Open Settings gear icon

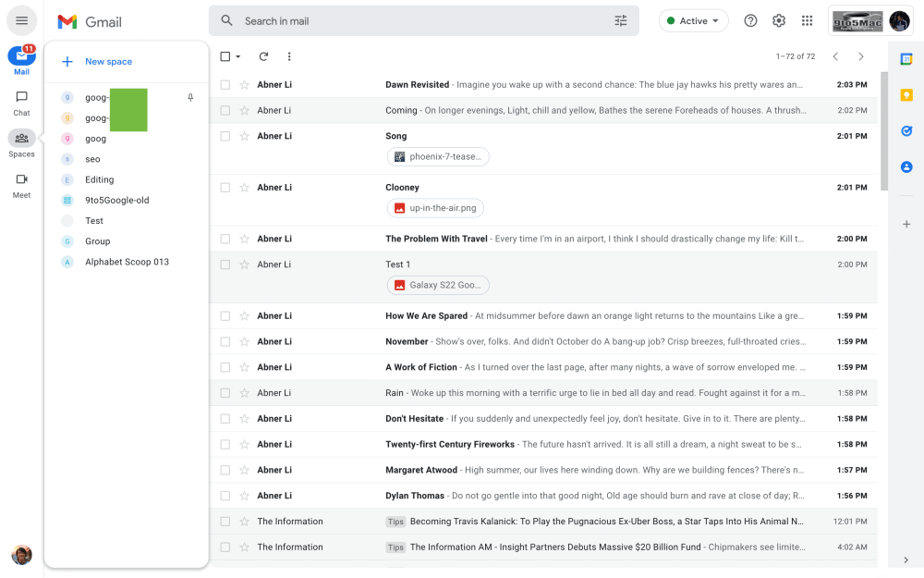tap(779, 20)
